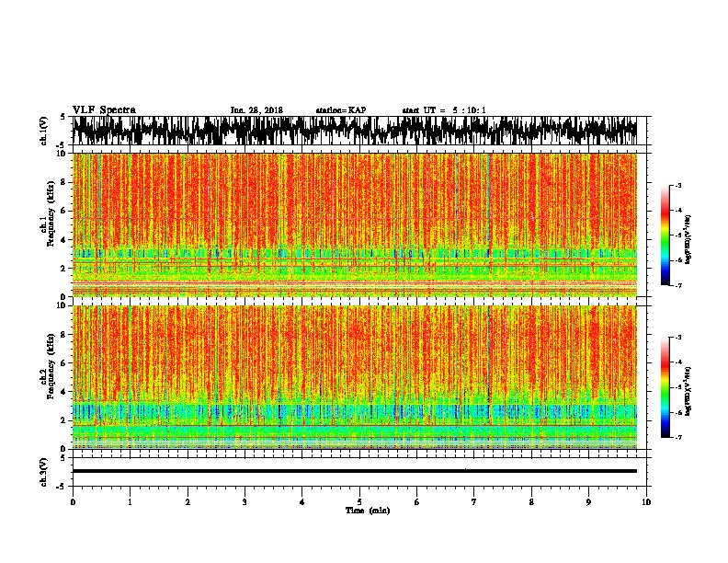Click the time axis tick label '10' under ch.3
Viewport: 728px width, 563px height.
[x=646, y=502]
